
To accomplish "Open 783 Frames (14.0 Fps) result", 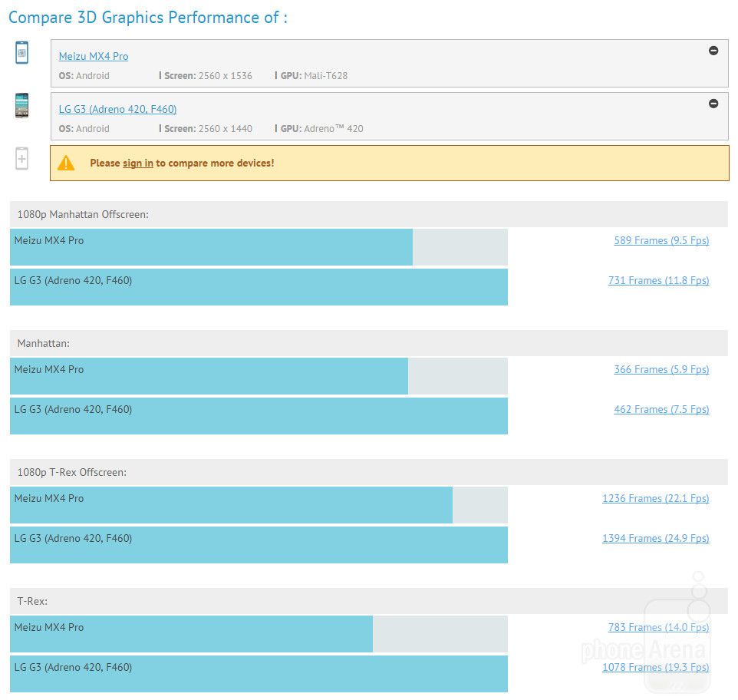I will [x=658, y=628].
